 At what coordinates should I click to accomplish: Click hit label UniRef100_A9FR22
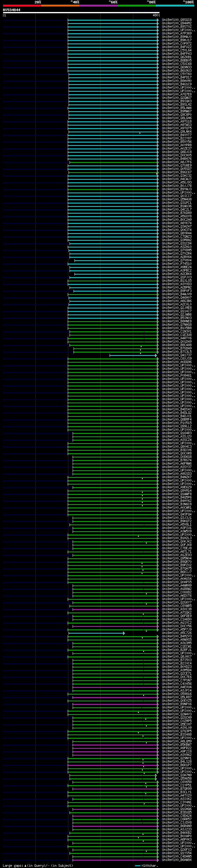(x=177, y=748)
